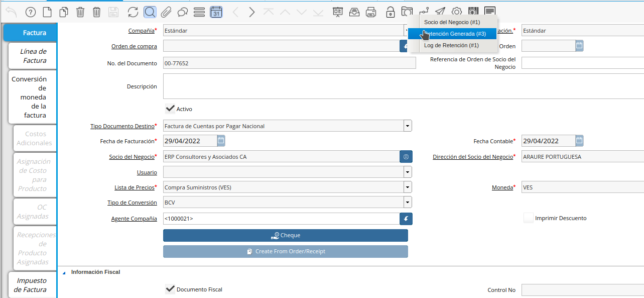Viewport: 644px width, 298px height.
Task: Open the Usuario dropdown arrow
Action: [x=408, y=172]
